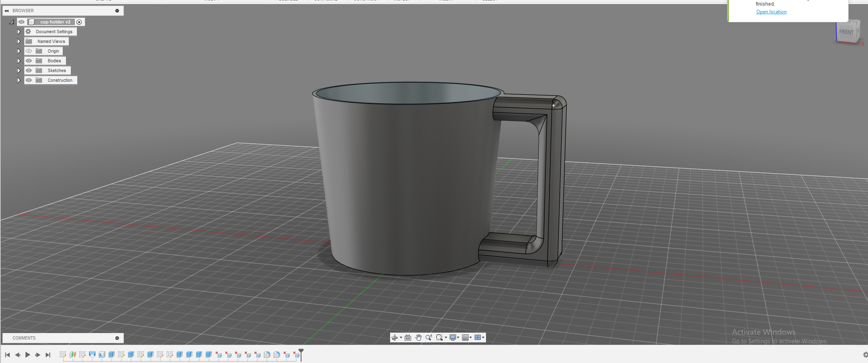Select the Orbit tool in navigation bar
Image resolution: width=868 pixels, height=363 pixels.
[x=395, y=338]
